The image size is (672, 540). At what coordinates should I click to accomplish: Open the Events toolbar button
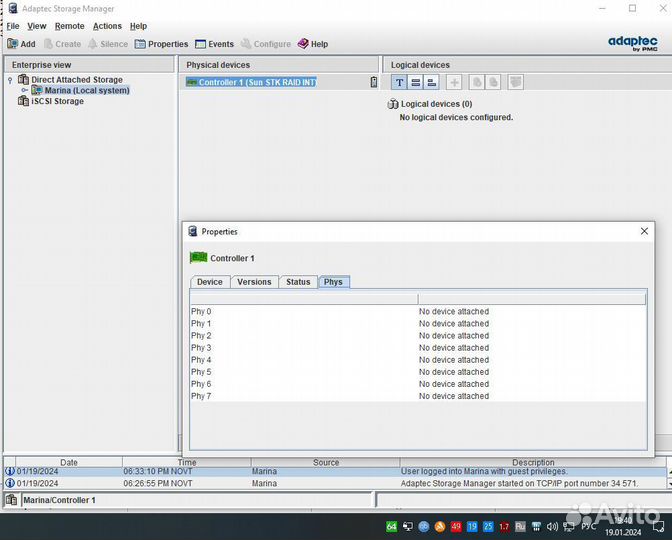pyautogui.click(x=214, y=44)
